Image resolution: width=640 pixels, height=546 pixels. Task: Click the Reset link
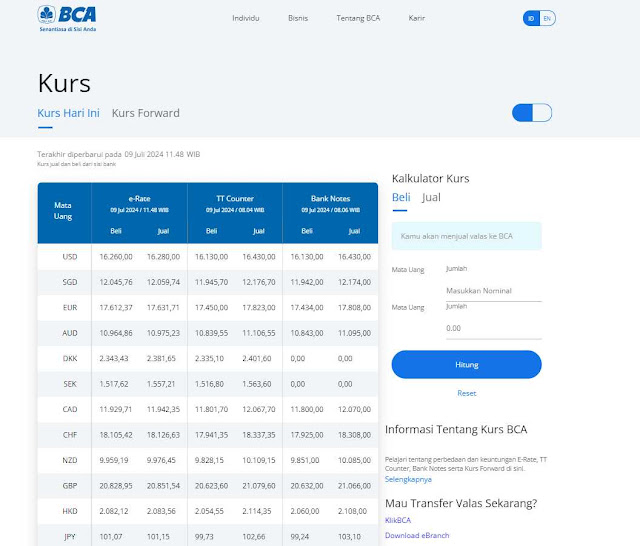tap(467, 393)
